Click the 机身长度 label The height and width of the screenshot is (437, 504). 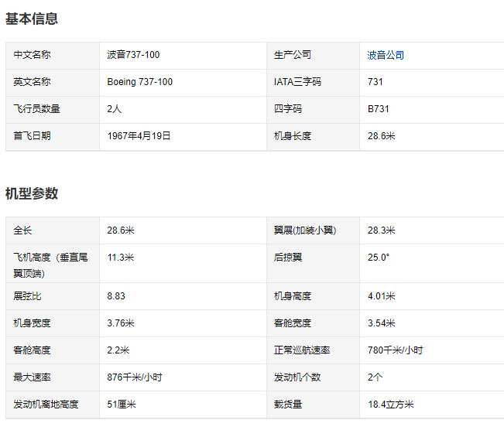293,136
